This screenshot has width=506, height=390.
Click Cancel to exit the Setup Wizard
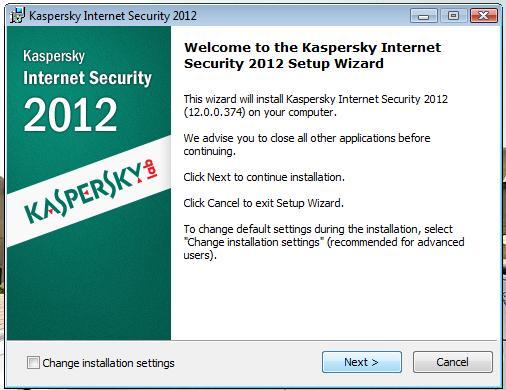[x=452, y=362]
